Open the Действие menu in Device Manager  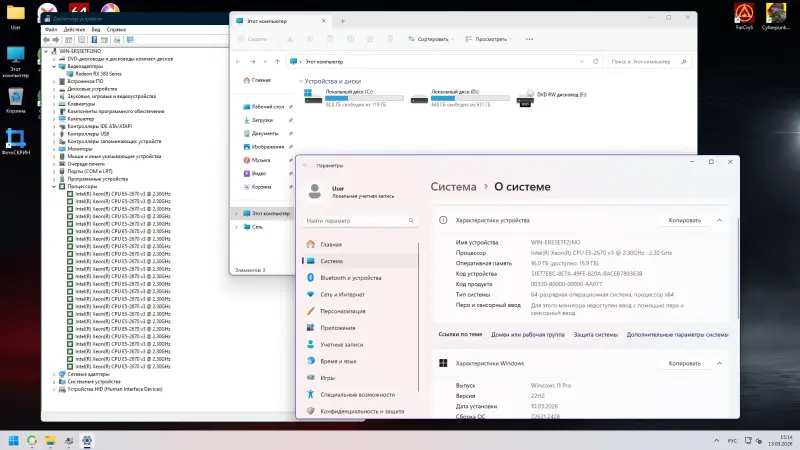pos(74,29)
